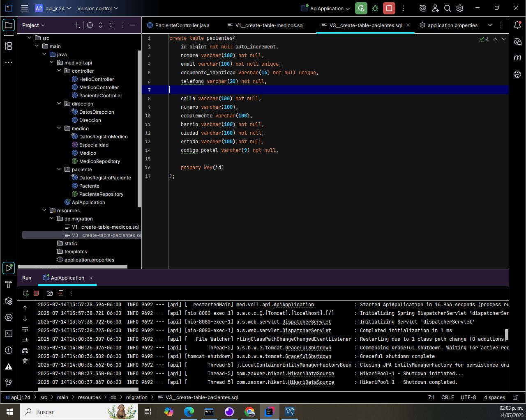
Task: Collapse the medico package
Action: 59,128
